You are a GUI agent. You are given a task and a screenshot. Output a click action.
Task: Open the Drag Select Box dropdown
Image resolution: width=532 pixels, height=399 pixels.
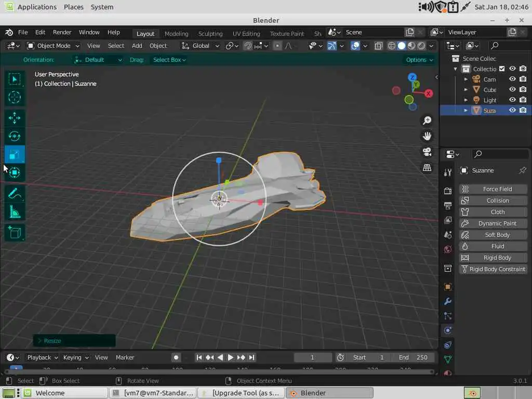coord(169,60)
